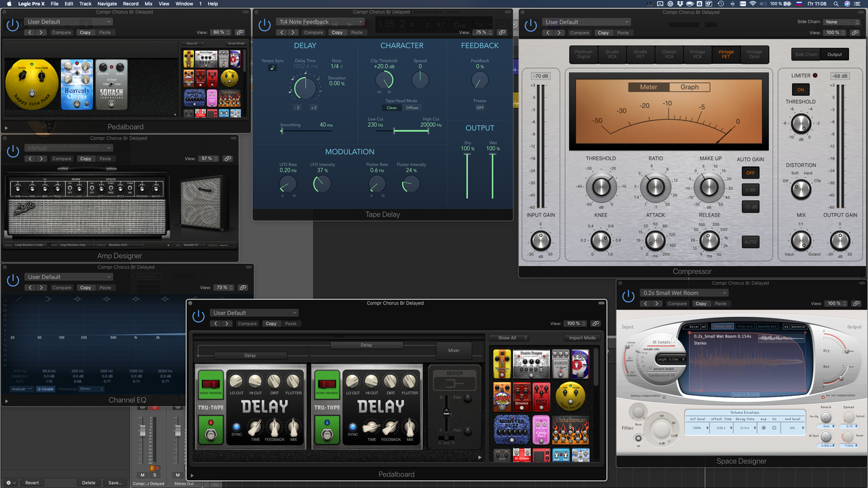Screen dimensions: 868x488
Task: Click the Tape Delay Dry output slider
Action: pos(467,174)
